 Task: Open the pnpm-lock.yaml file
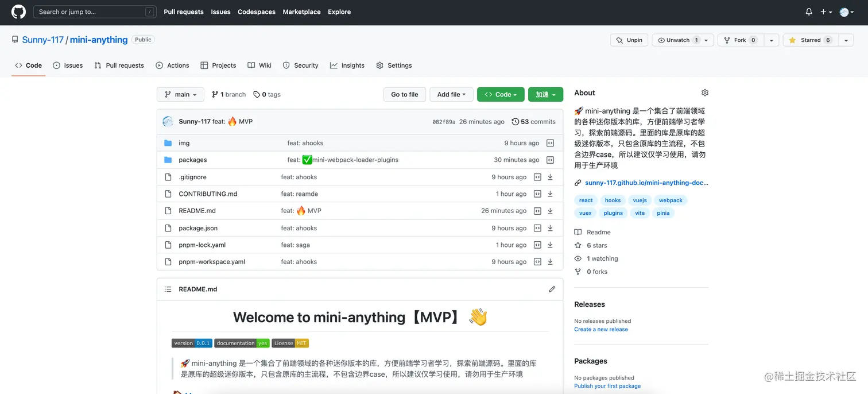click(x=202, y=245)
